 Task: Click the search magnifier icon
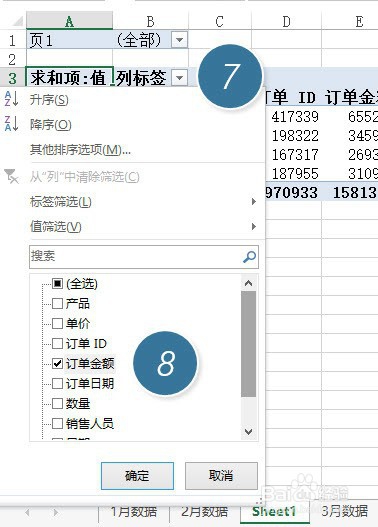(x=249, y=257)
